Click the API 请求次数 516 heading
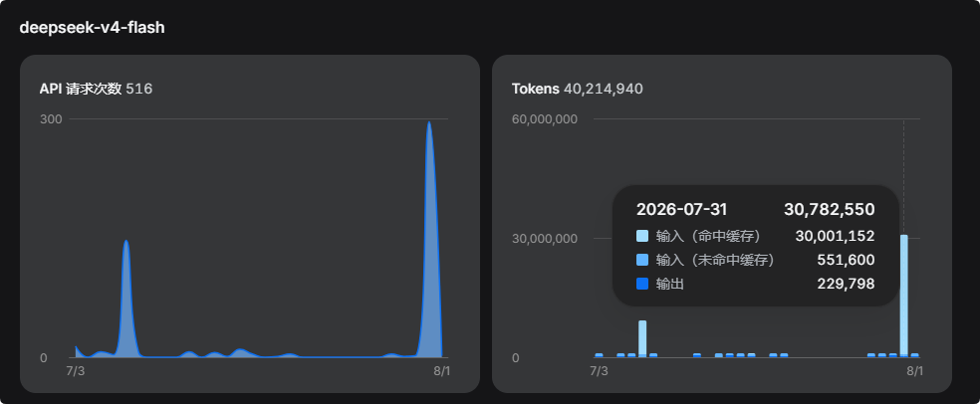980x404 pixels. pyautogui.click(x=96, y=89)
